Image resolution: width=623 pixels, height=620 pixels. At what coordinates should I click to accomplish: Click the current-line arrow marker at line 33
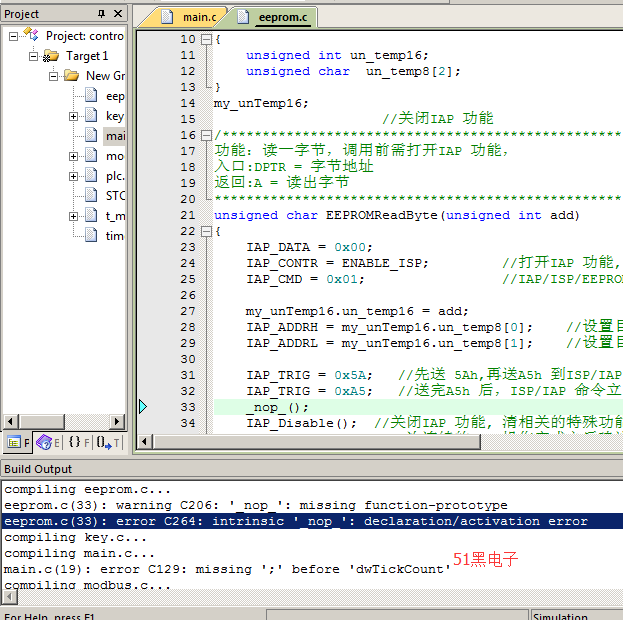[x=143, y=407]
